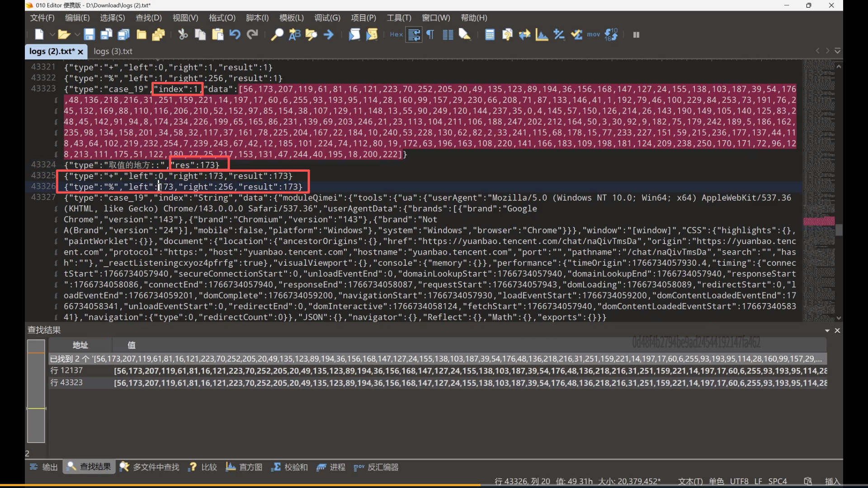Close the 查找结果 panel
868x488 pixels.
[837, 331]
